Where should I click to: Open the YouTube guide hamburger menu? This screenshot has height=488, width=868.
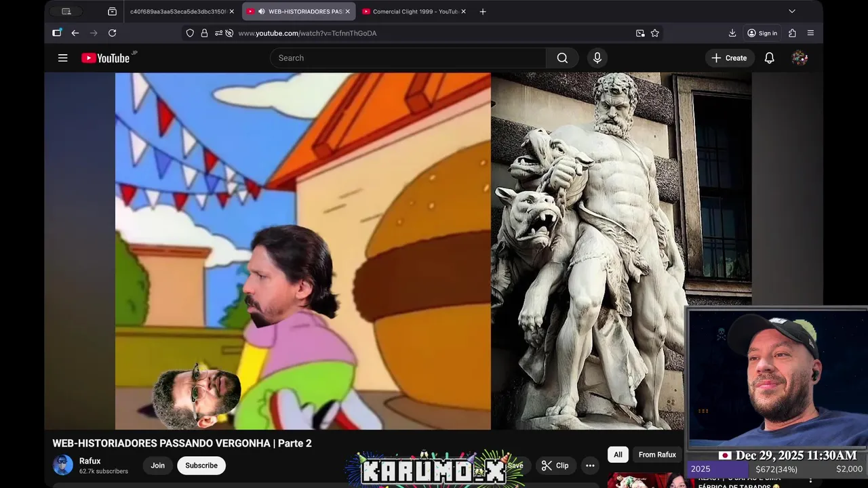coord(62,58)
